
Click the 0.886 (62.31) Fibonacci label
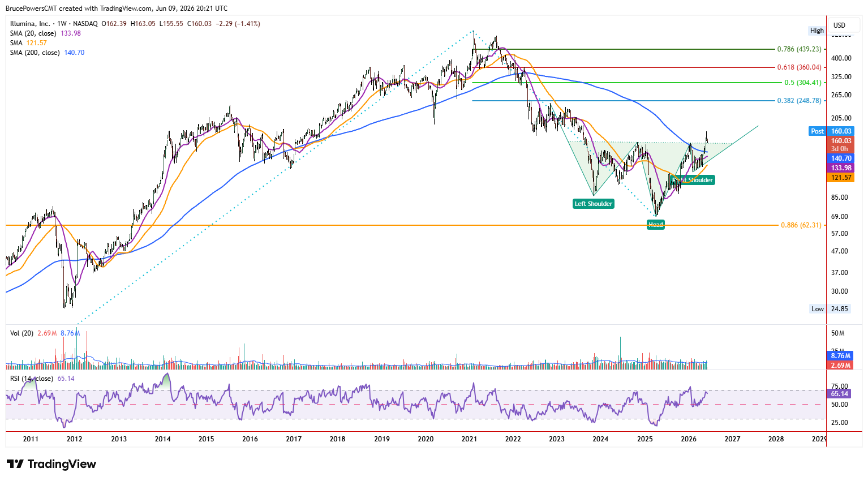click(x=801, y=225)
